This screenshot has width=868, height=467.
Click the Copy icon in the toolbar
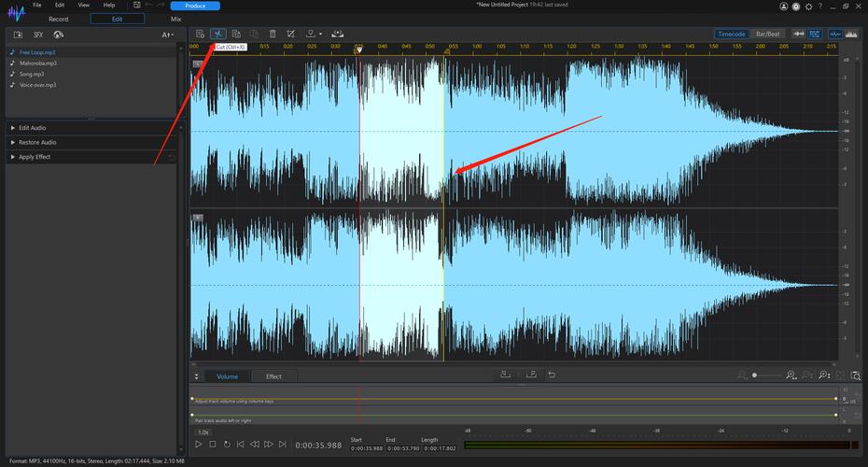tap(236, 35)
